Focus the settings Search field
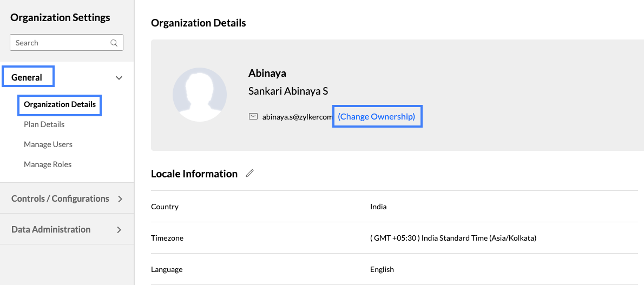Screen dimensions: 644x285 pyautogui.click(x=60, y=43)
